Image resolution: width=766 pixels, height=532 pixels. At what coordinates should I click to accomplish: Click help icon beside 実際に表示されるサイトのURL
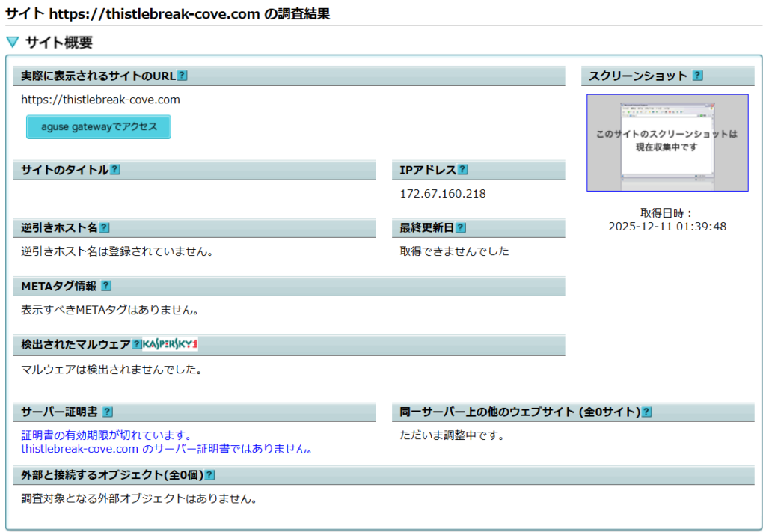pos(183,76)
